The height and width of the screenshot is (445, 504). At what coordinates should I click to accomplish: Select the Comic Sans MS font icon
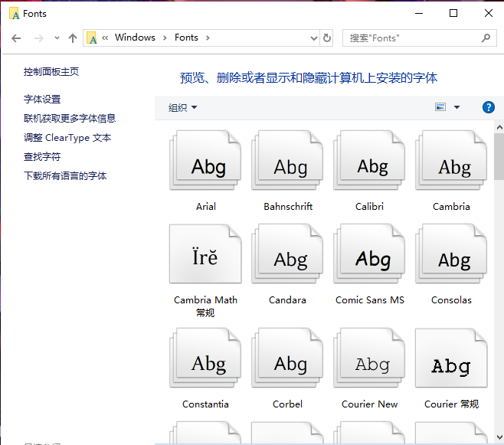369,254
